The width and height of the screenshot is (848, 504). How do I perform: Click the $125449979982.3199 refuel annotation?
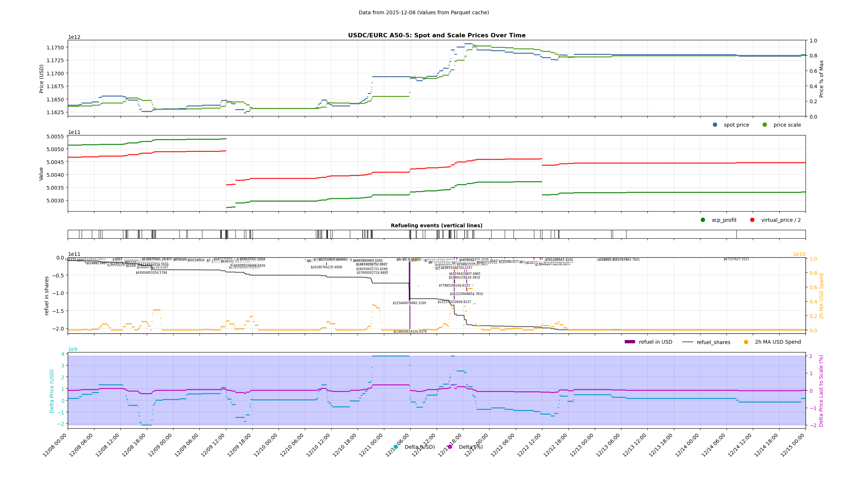click(x=409, y=303)
